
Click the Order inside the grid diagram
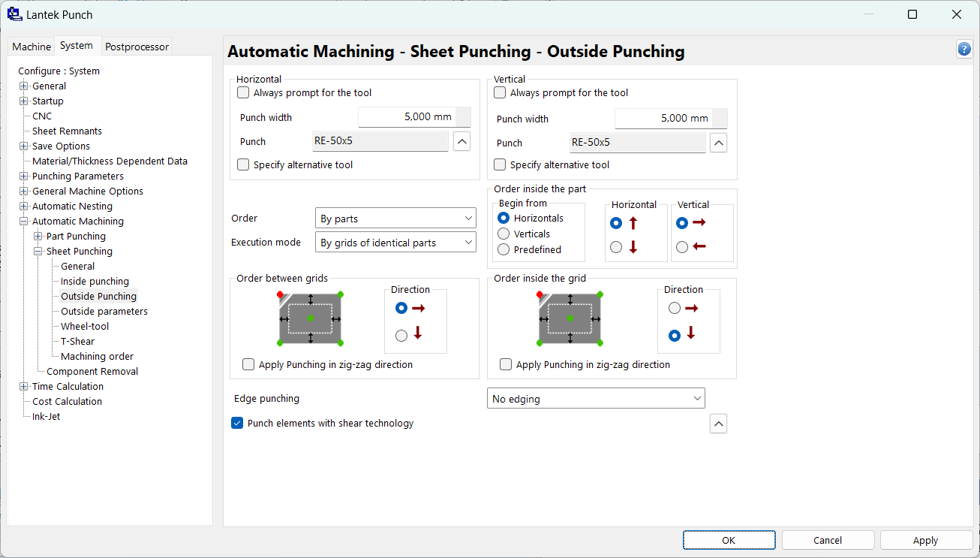tap(570, 318)
